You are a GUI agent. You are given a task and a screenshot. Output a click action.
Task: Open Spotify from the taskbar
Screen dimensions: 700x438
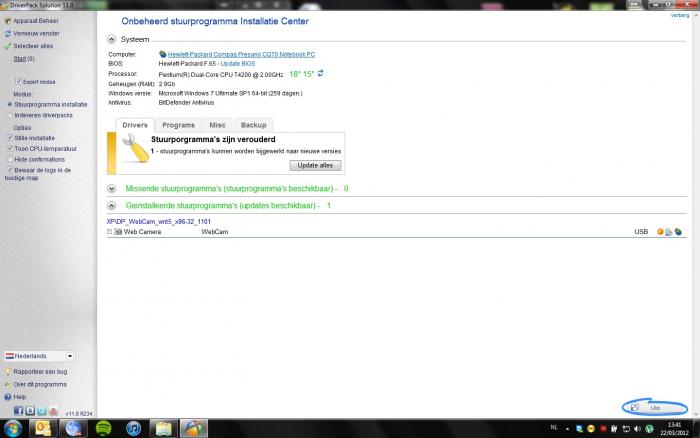(x=104, y=429)
